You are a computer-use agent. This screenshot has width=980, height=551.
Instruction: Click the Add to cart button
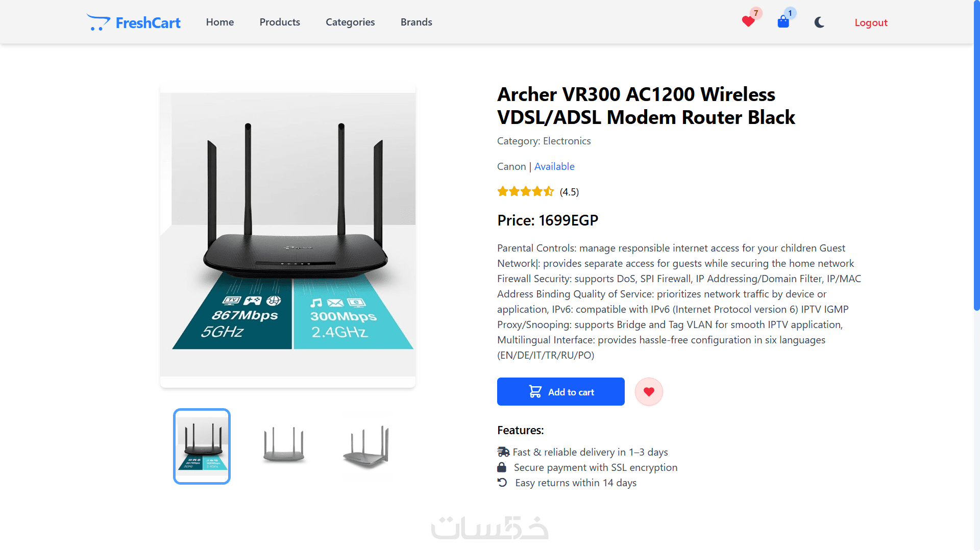click(560, 392)
